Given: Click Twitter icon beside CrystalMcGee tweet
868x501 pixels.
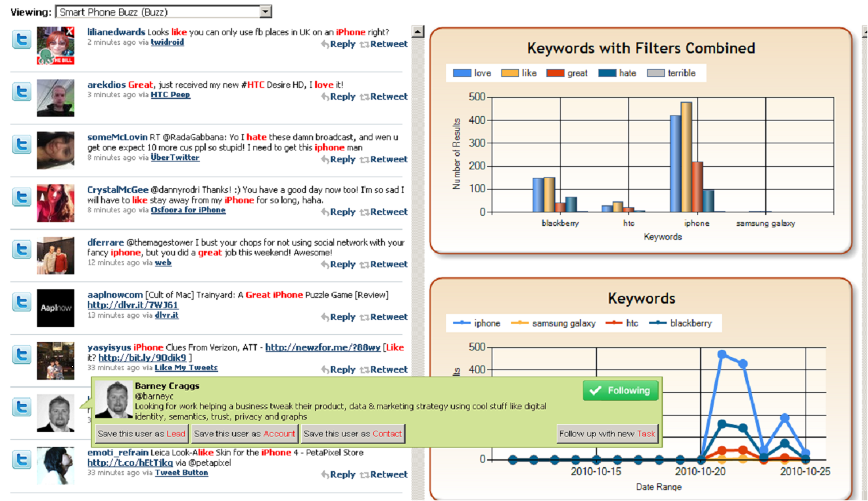Looking at the screenshot, I should point(22,197).
